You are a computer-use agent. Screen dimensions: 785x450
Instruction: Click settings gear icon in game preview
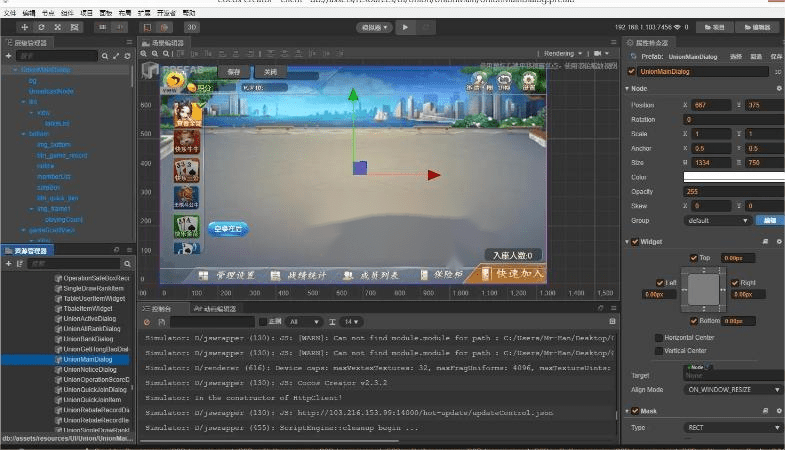529,80
